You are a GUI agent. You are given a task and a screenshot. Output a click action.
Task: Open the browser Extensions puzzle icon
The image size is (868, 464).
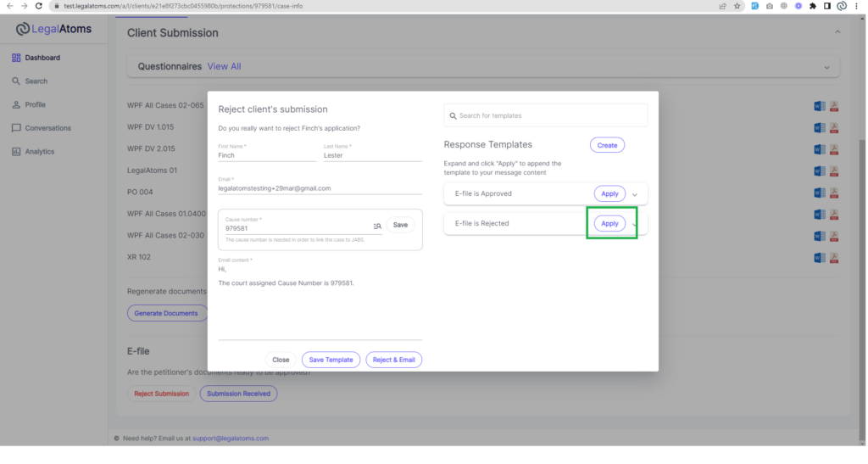coord(813,6)
